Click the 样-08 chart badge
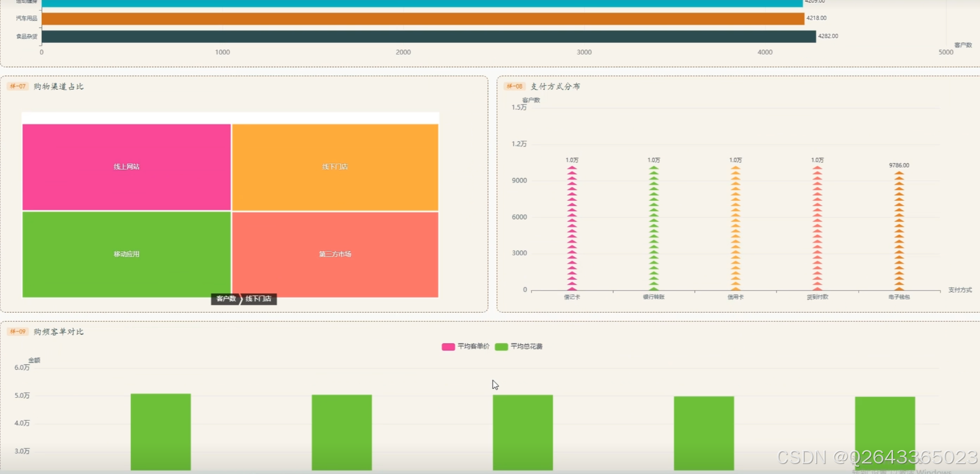 (x=514, y=86)
